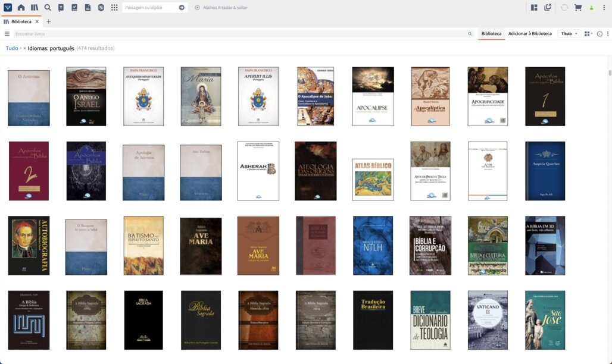Open the Tools shield icon
This screenshot has width=612, height=364.
point(101,7)
